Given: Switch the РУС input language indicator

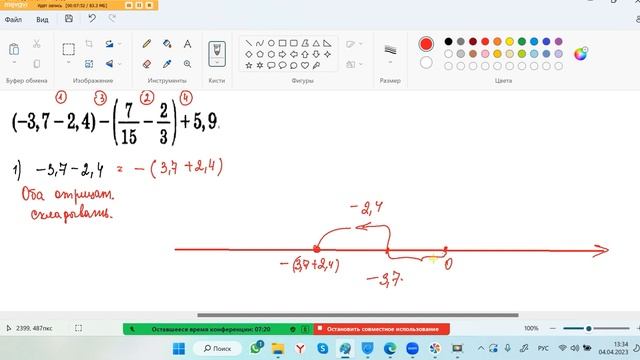Looking at the screenshot, I should click(543, 349).
